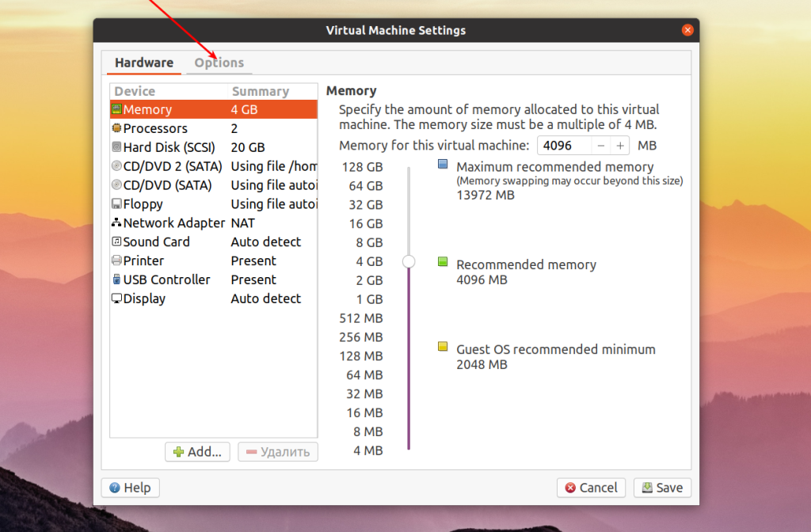This screenshot has height=532, width=811.
Task: Click the Network Adapter icon
Action: point(116,222)
